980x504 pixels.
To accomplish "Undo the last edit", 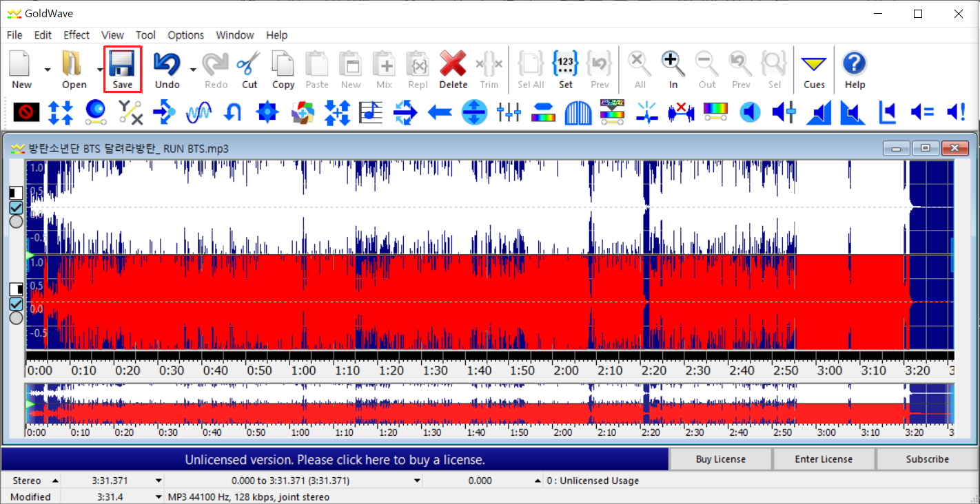I will tap(167, 69).
